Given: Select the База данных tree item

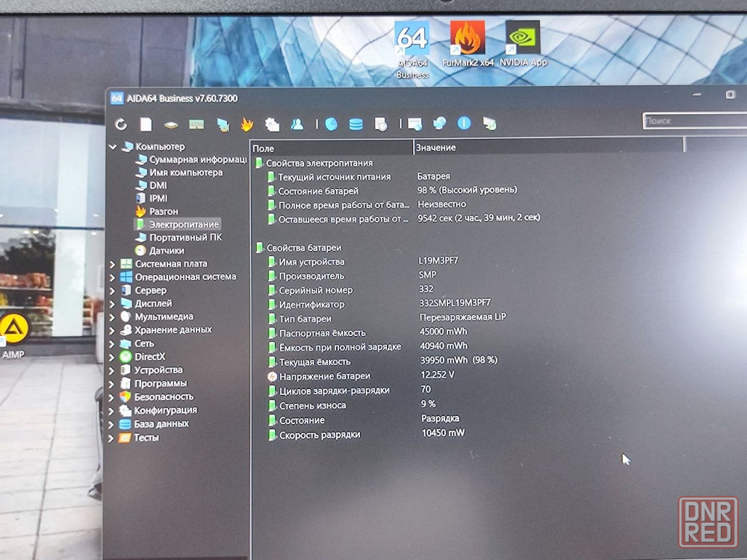Looking at the screenshot, I should click(x=154, y=423).
